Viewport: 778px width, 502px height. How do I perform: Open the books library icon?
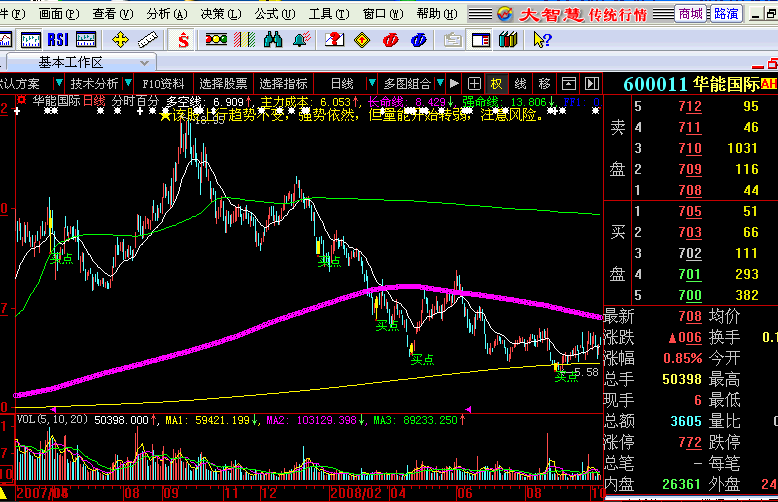508,40
